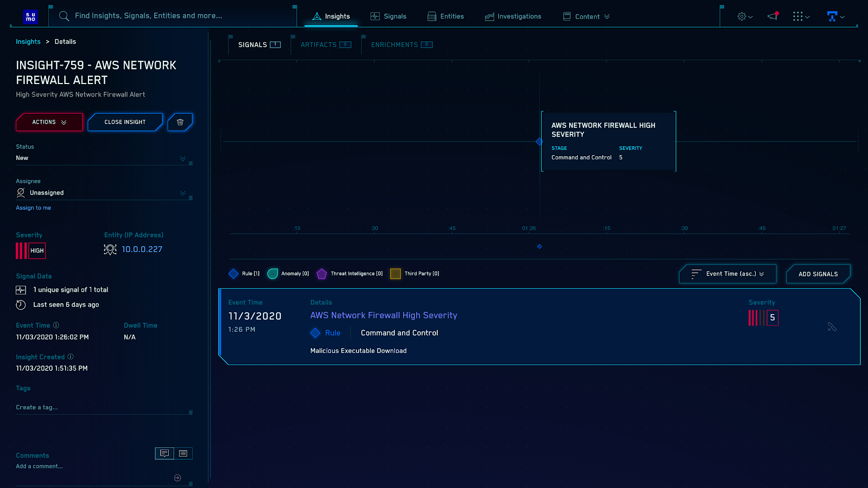Open the Entities tab

click(x=445, y=16)
